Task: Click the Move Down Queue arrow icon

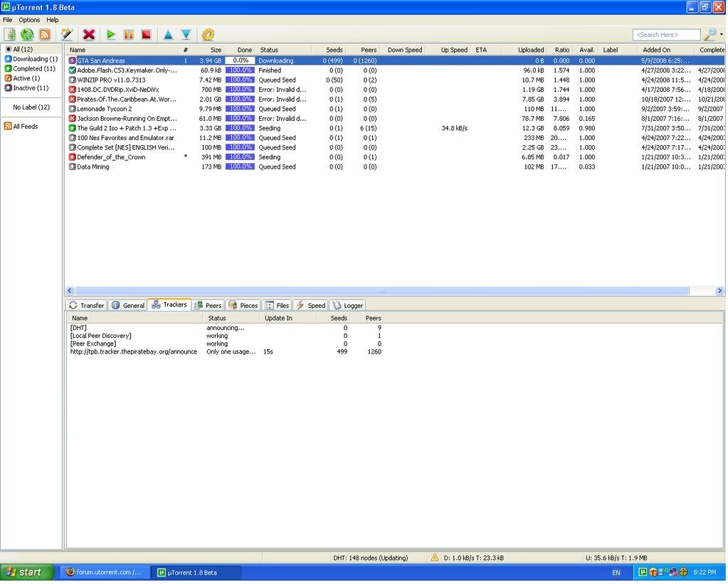Action: (x=186, y=34)
